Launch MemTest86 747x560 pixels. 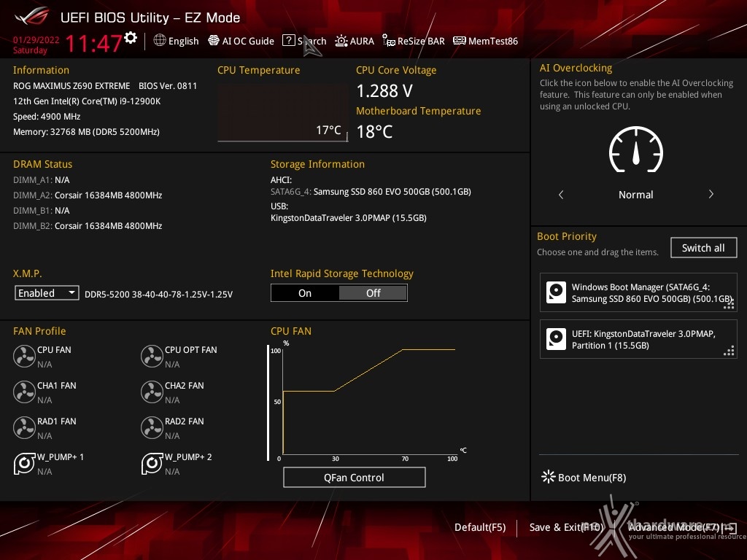click(x=485, y=41)
